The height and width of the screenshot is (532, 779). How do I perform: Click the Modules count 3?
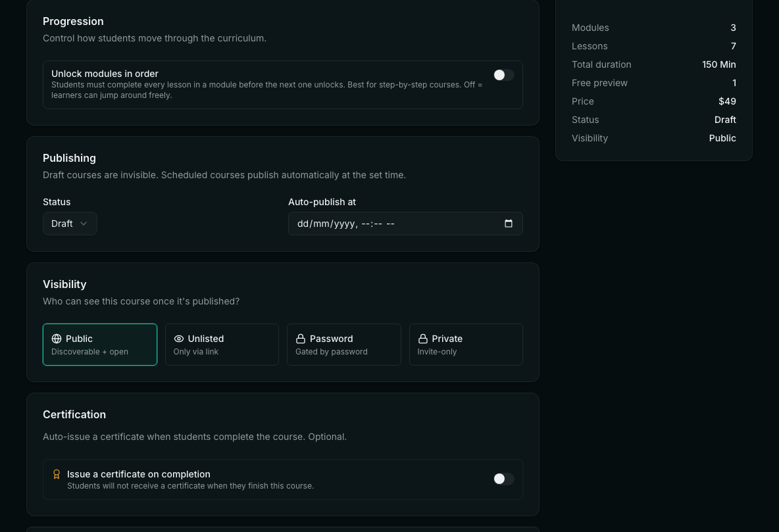(734, 28)
